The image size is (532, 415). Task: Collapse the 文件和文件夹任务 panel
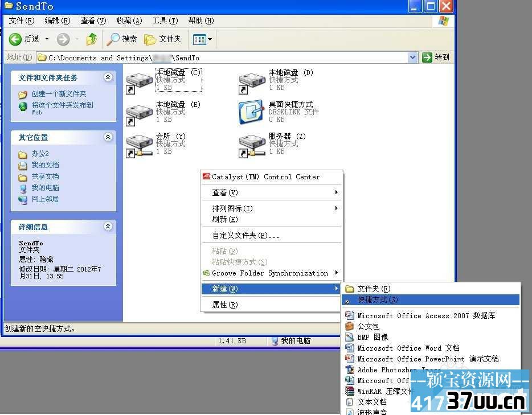(x=108, y=77)
